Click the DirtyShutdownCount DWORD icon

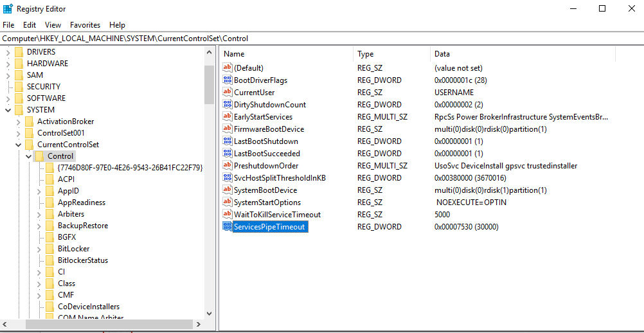point(227,104)
